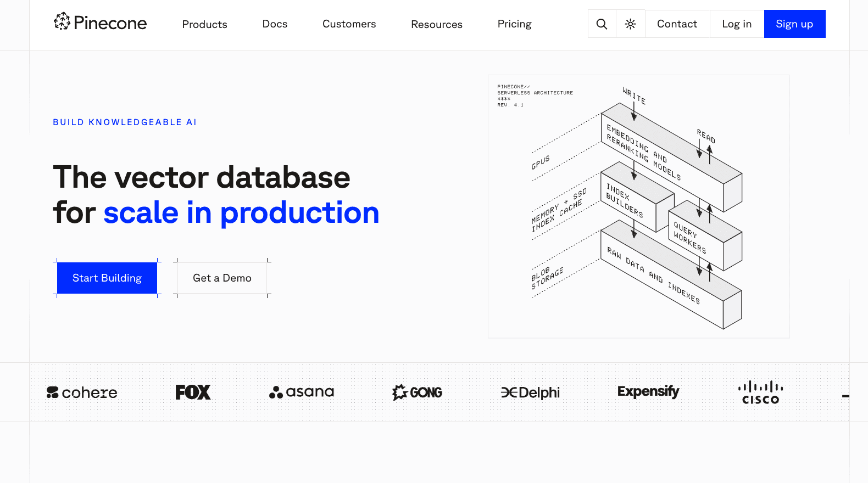The height and width of the screenshot is (483, 868).
Task: Click the 'Blob Storage' diagram label
Action: pos(547,278)
